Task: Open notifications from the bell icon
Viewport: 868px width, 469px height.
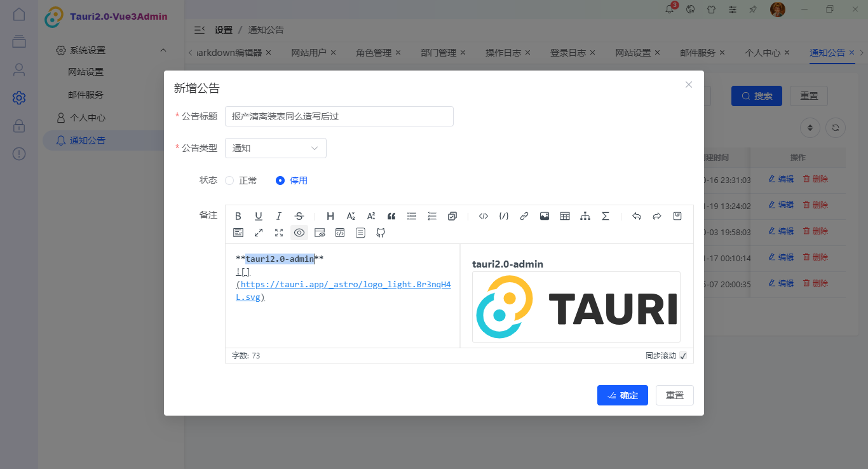Action: tap(669, 9)
